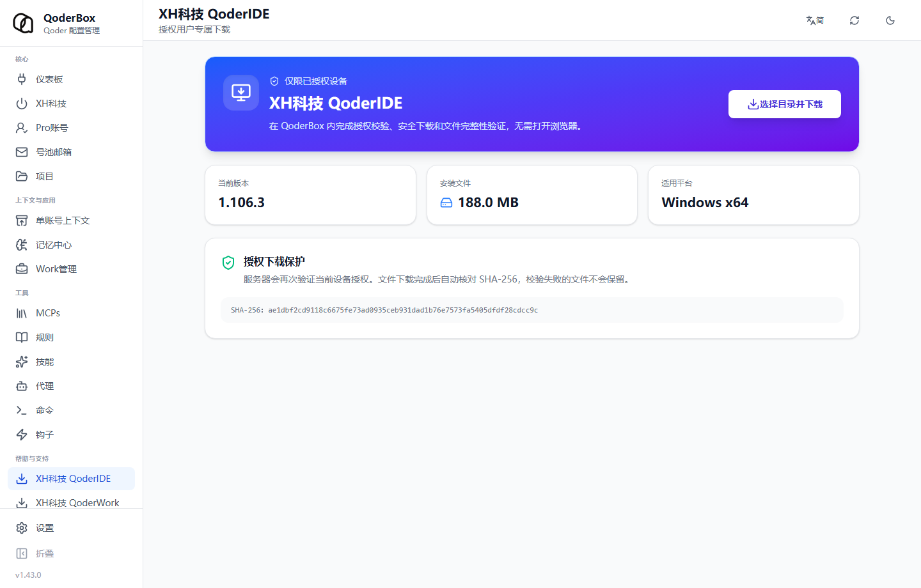
Task: Click the 规则 book icon
Action: [x=22, y=337]
